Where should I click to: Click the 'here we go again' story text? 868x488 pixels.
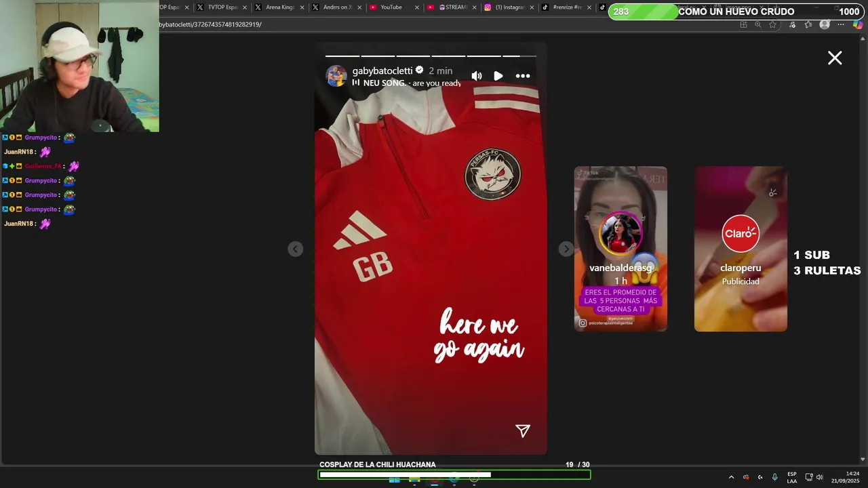click(x=479, y=336)
